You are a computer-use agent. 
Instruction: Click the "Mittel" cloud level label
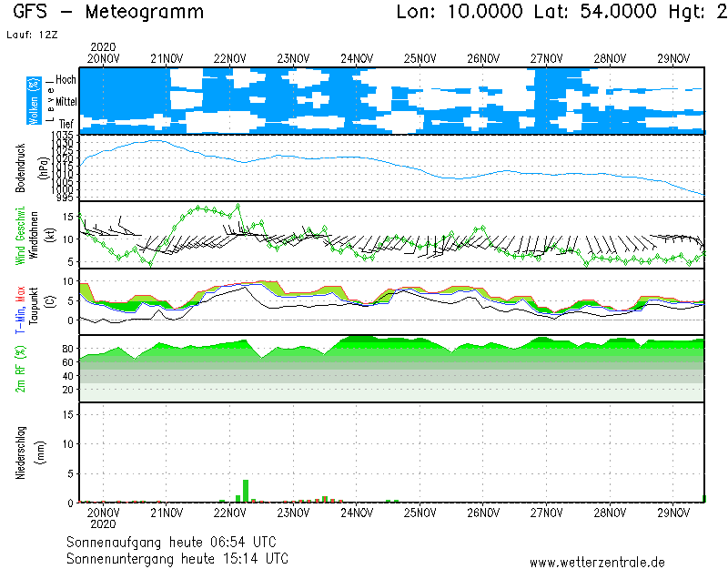tap(66, 102)
